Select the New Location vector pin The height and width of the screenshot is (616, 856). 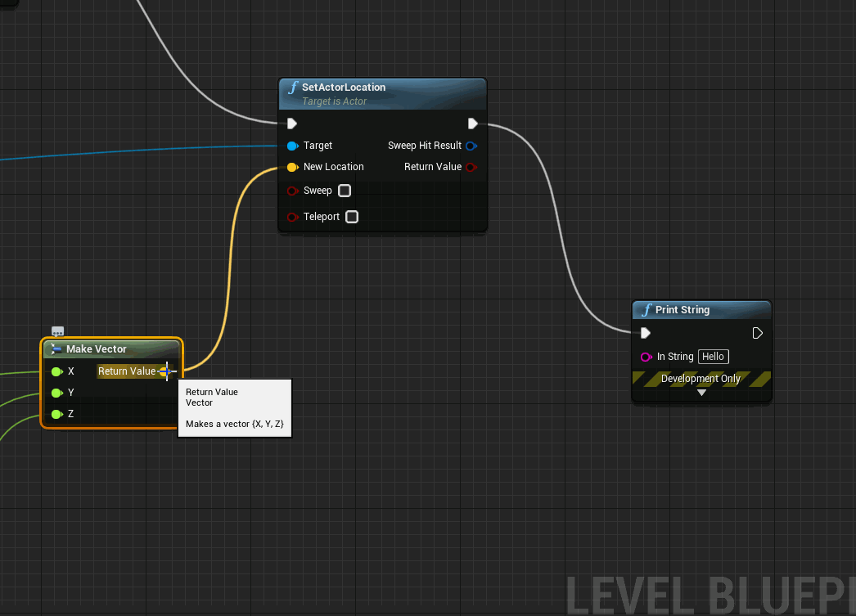pyautogui.click(x=293, y=167)
